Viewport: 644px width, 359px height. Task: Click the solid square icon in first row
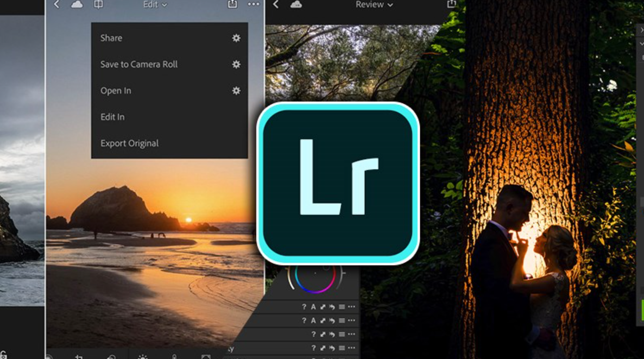point(342,306)
